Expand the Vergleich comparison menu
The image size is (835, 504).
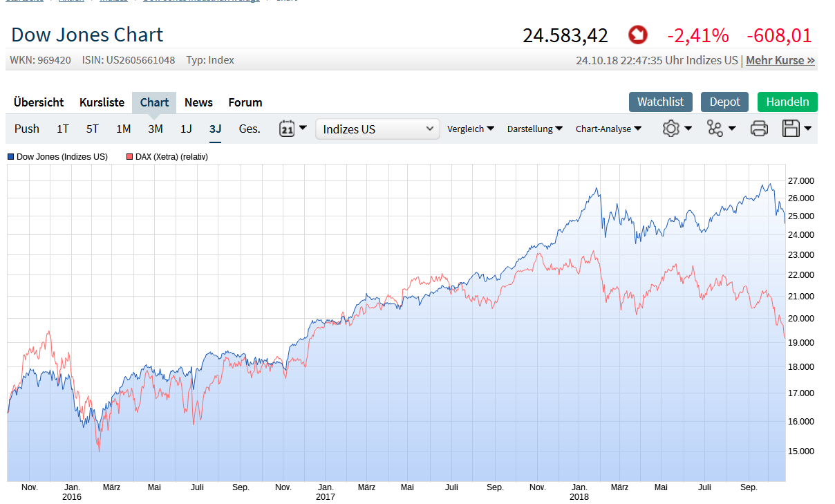click(471, 129)
